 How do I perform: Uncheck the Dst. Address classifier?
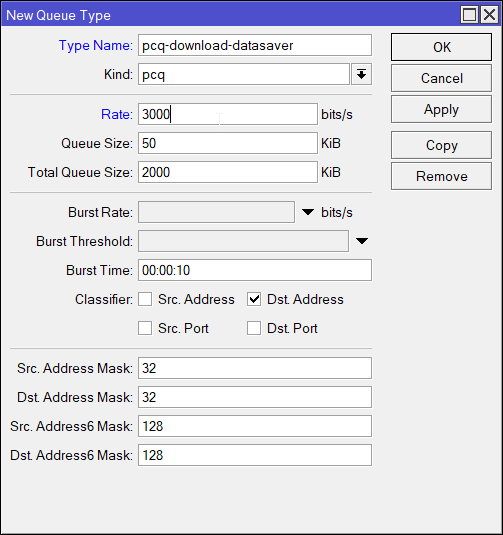(x=254, y=299)
